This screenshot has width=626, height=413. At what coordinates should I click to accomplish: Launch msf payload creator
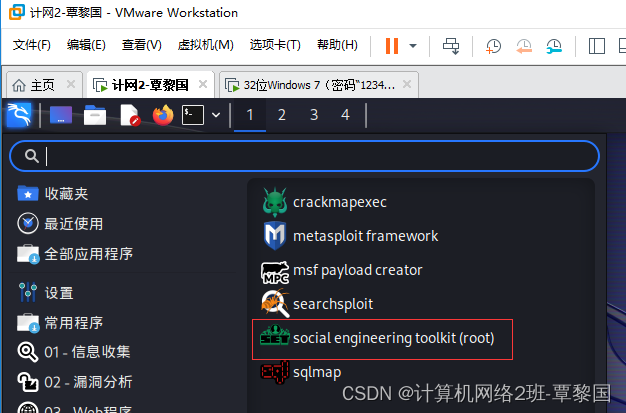(x=342, y=270)
